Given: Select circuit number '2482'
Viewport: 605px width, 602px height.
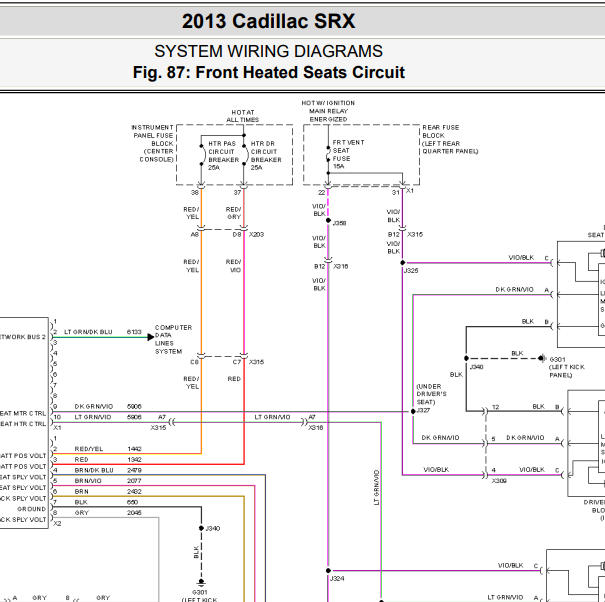Looking at the screenshot, I should pyautogui.click(x=134, y=492).
